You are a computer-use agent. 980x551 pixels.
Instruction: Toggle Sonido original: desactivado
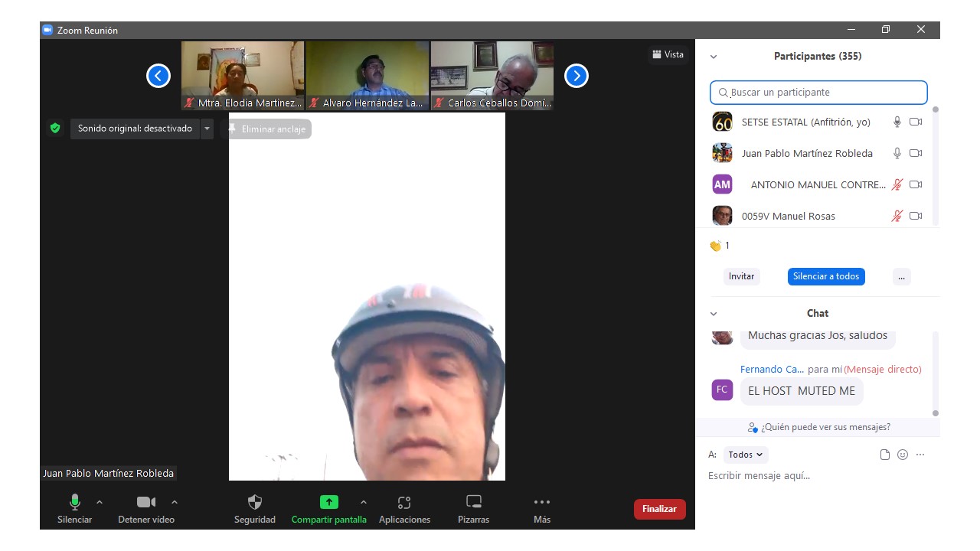tap(135, 129)
